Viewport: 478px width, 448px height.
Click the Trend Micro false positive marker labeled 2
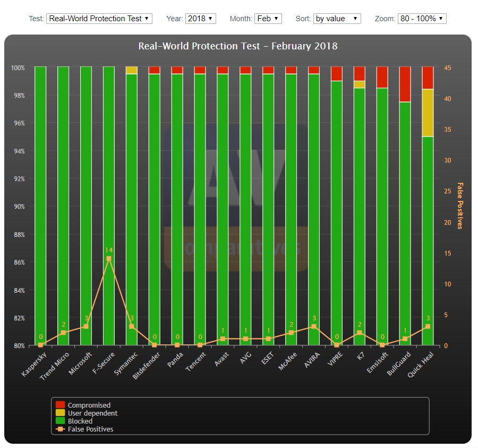[x=63, y=333]
